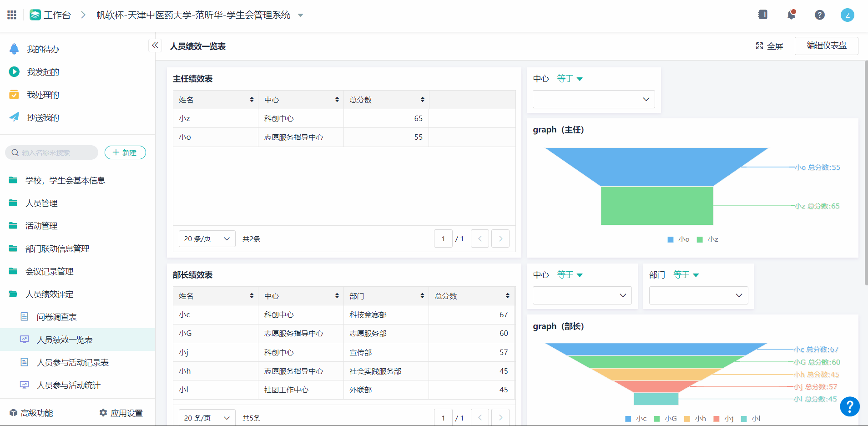Screen dimensions: 868x426
Task: Toggle 小c legend in 部长 graph
Action: click(636, 419)
